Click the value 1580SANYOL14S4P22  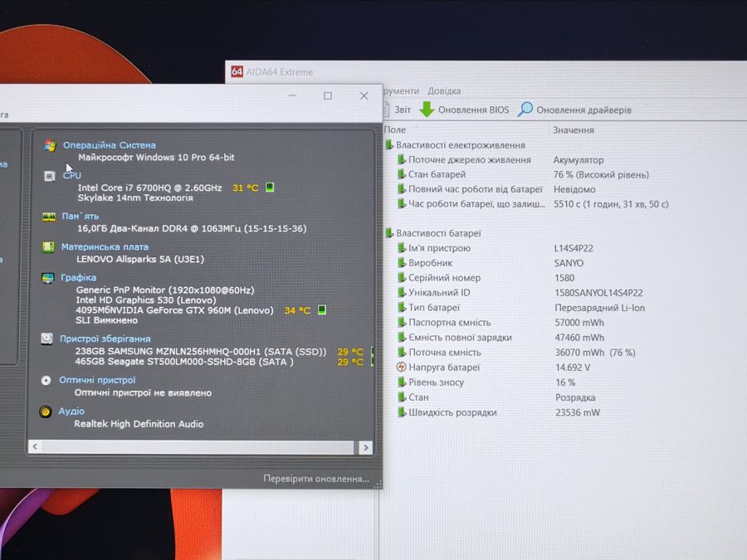click(598, 293)
